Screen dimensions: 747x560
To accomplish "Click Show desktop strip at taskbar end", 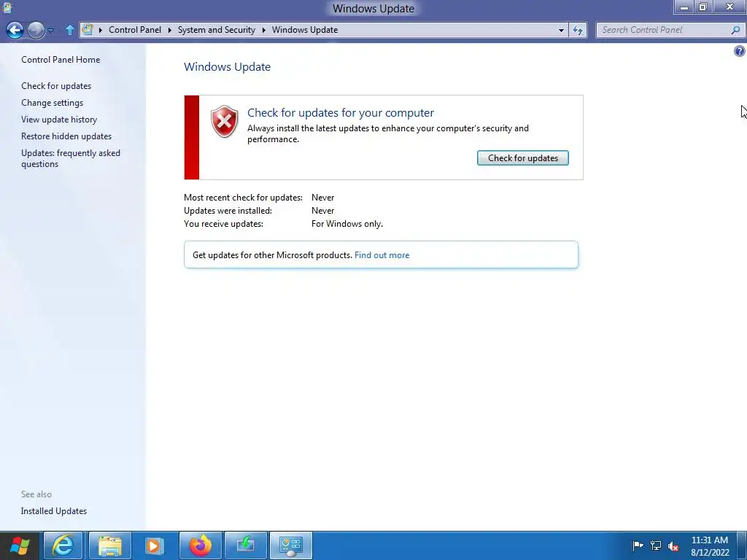I will coord(743,545).
